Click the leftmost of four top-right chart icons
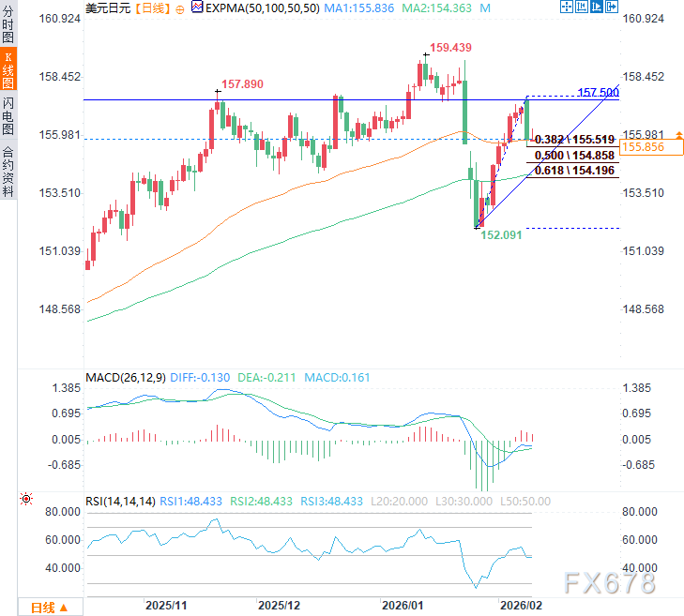Image resolution: width=684 pixels, height=616 pixels. 565,8
